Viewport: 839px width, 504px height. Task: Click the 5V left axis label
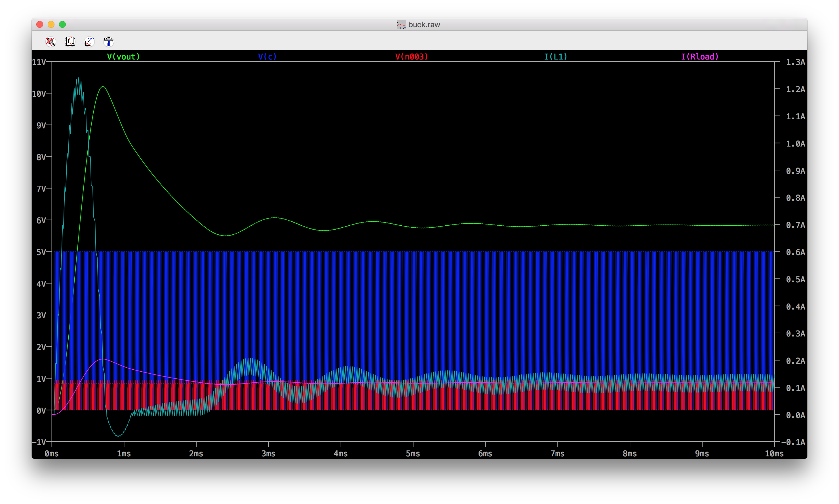pos(41,252)
